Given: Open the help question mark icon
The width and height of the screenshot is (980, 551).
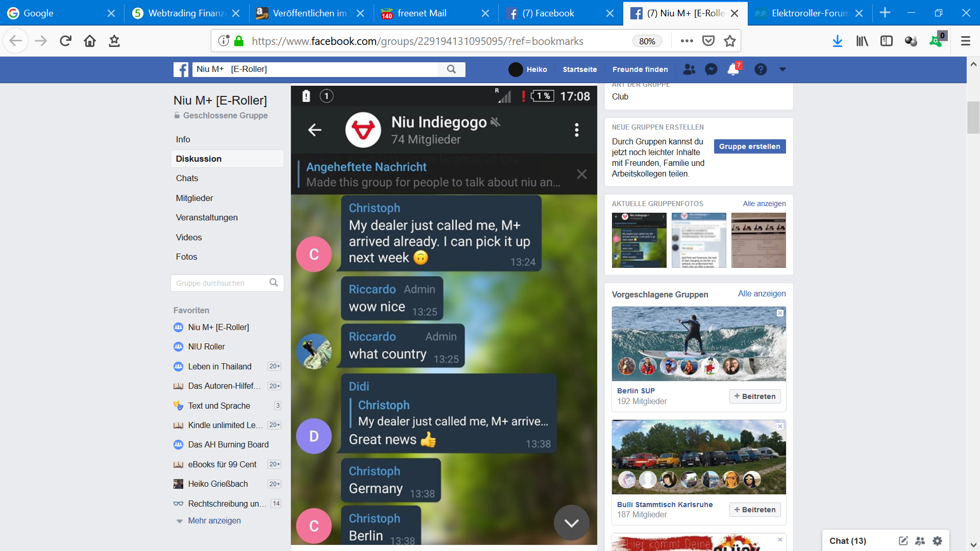Looking at the screenshot, I should (761, 69).
